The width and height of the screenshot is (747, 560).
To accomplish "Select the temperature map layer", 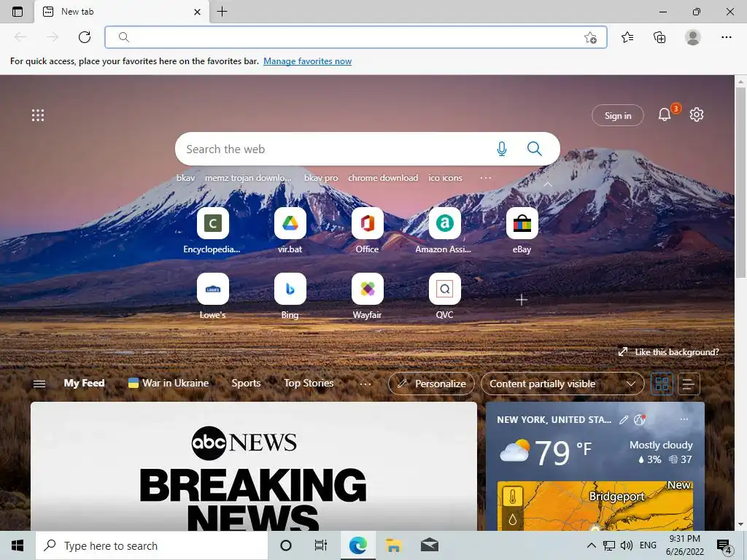I will pyautogui.click(x=513, y=497).
